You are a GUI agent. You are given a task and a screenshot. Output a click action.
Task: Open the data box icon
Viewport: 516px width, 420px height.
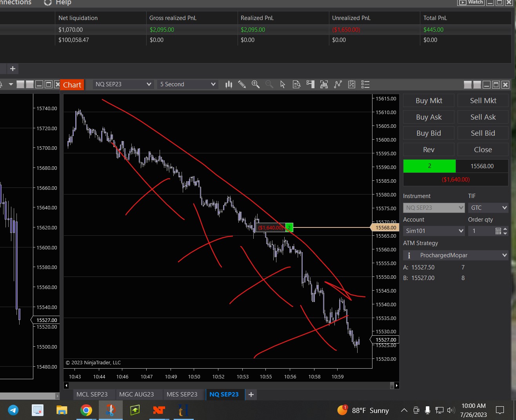coord(297,84)
